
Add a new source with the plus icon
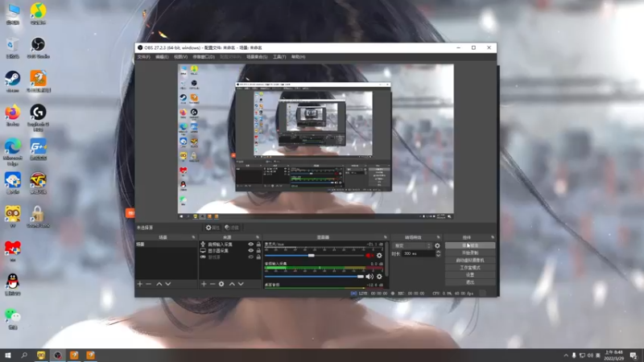click(204, 284)
